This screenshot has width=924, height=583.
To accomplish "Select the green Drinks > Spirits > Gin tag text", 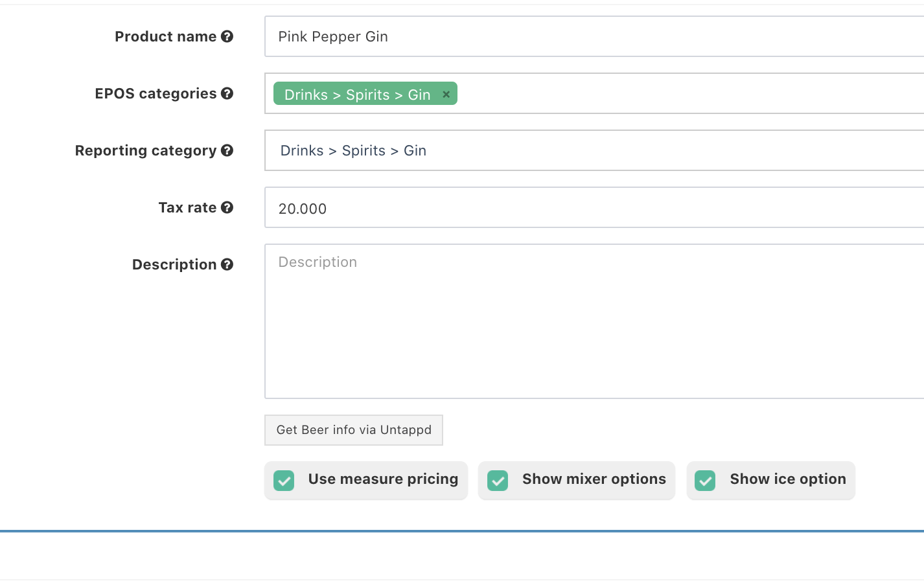I will [x=357, y=95].
